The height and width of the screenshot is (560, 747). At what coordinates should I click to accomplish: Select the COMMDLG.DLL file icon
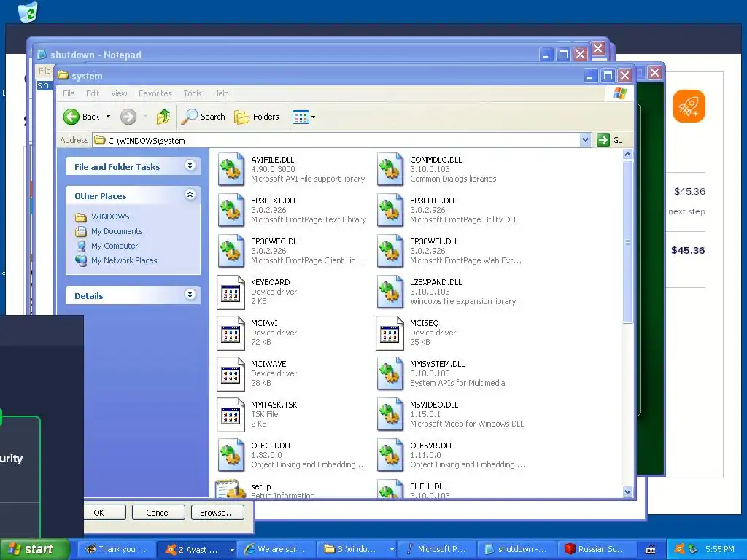click(390, 169)
